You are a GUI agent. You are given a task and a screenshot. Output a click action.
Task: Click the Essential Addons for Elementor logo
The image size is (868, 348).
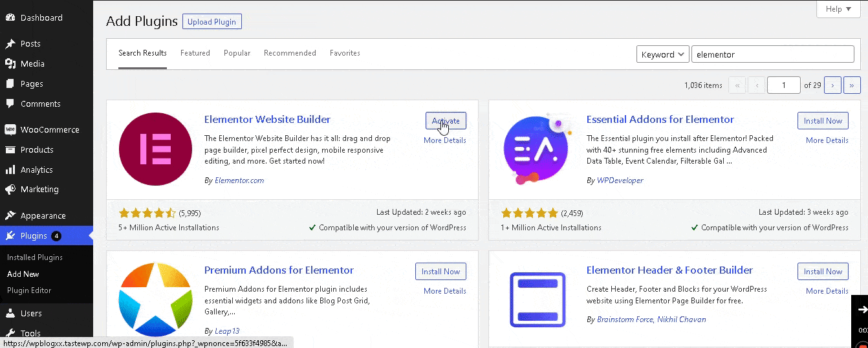537,149
